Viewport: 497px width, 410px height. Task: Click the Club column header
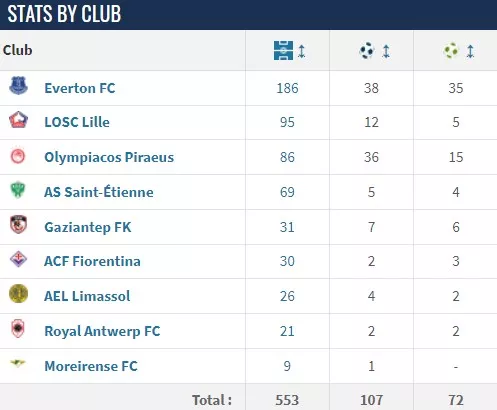[x=18, y=50]
